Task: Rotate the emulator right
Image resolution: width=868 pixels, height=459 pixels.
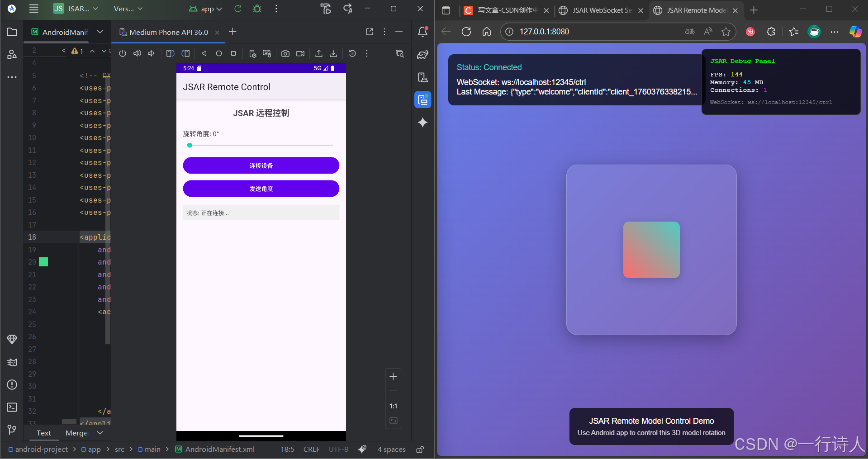Action: pos(185,53)
